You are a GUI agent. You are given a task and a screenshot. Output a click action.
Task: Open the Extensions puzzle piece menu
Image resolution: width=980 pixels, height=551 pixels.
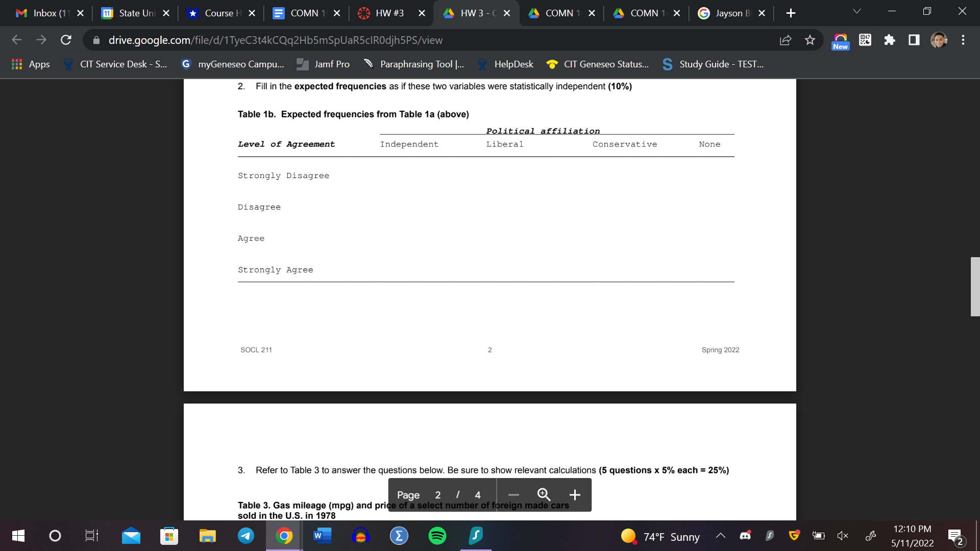(890, 40)
